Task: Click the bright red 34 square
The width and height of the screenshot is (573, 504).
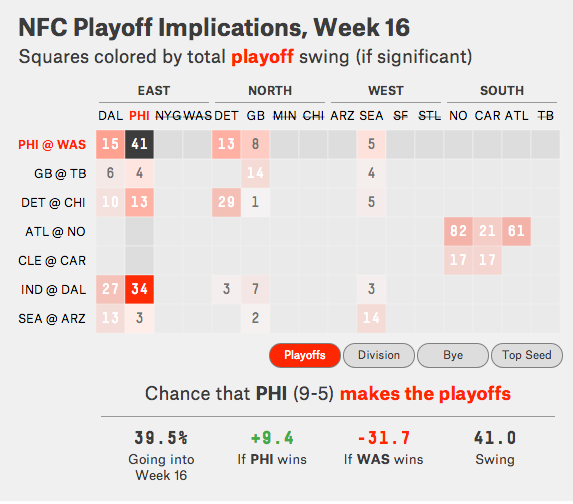Action: (x=139, y=289)
